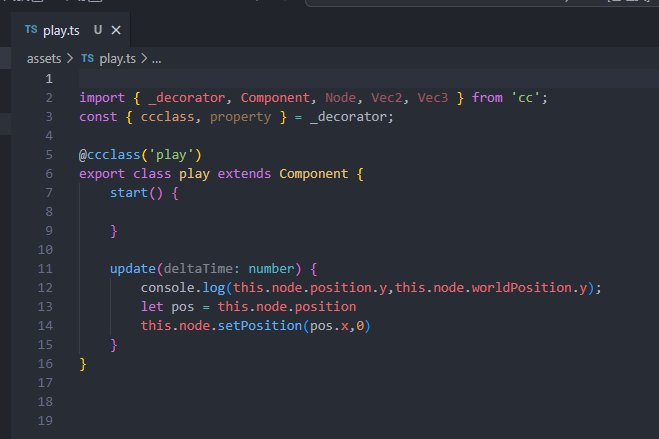This screenshot has width=659, height=439.
Task: Click 'property' in the const declaration
Action: 240,117
